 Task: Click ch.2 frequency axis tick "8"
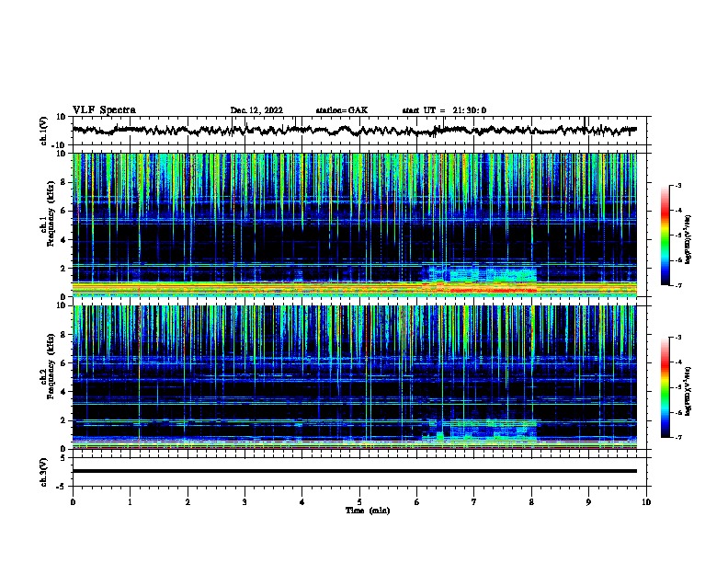click(x=63, y=335)
